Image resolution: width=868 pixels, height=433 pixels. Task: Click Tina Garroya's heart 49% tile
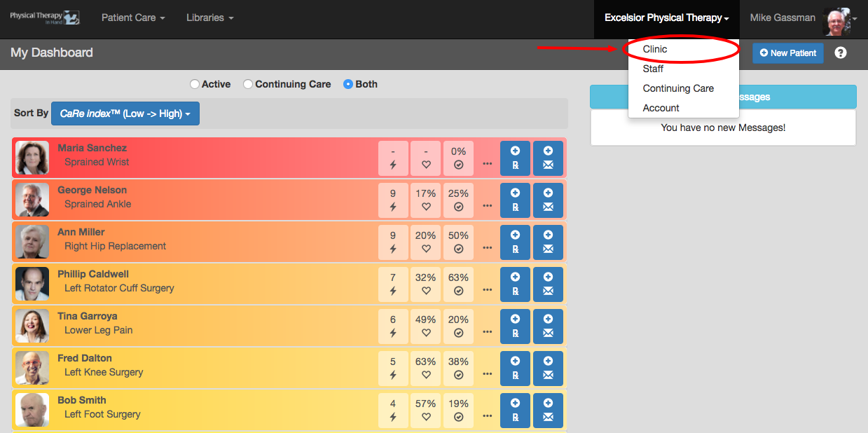pos(426,326)
